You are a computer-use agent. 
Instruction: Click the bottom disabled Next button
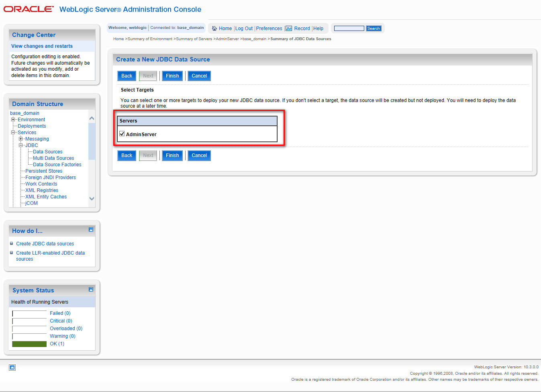click(148, 155)
